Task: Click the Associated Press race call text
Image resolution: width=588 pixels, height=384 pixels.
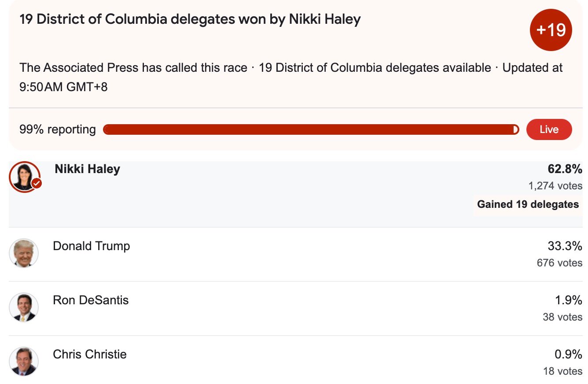Action: (133, 68)
